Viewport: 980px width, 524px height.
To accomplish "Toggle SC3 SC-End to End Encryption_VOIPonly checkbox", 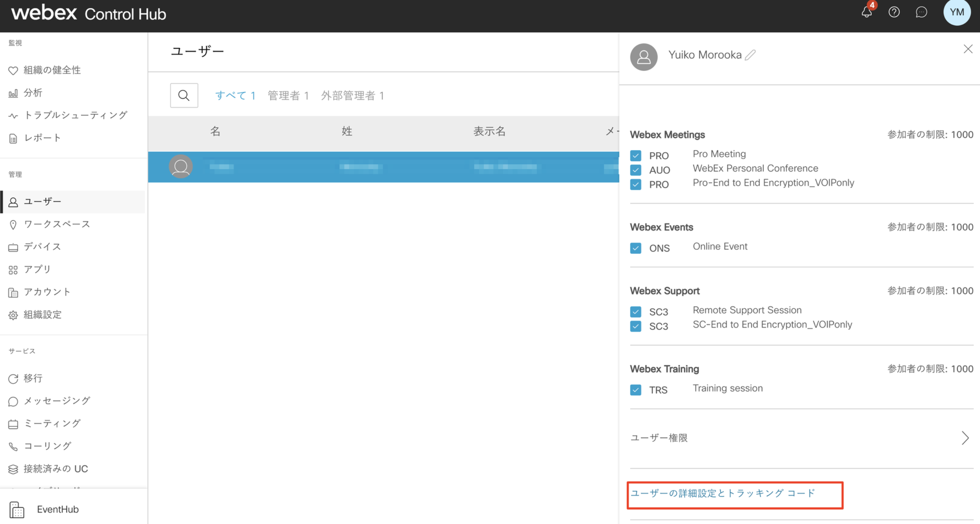I will click(x=636, y=326).
